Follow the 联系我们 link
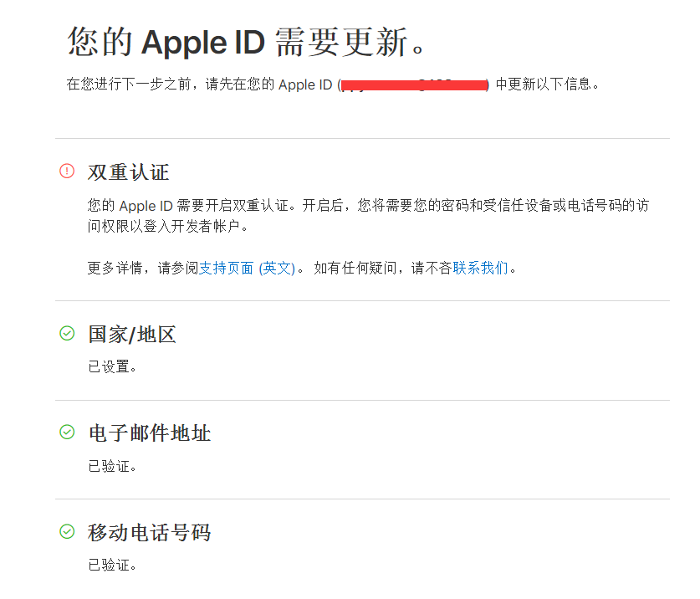Image resolution: width=700 pixels, height=599 pixels. pos(480,268)
